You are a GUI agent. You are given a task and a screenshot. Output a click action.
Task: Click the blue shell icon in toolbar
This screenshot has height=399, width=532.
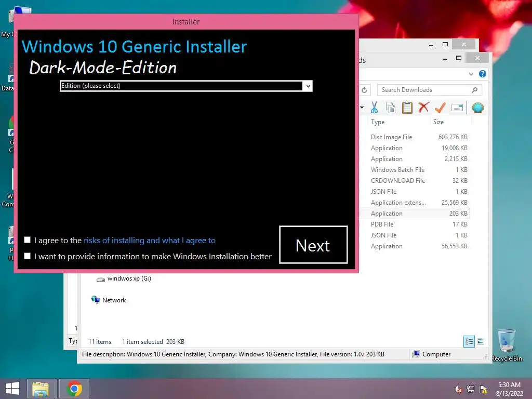(x=478, y=108)
